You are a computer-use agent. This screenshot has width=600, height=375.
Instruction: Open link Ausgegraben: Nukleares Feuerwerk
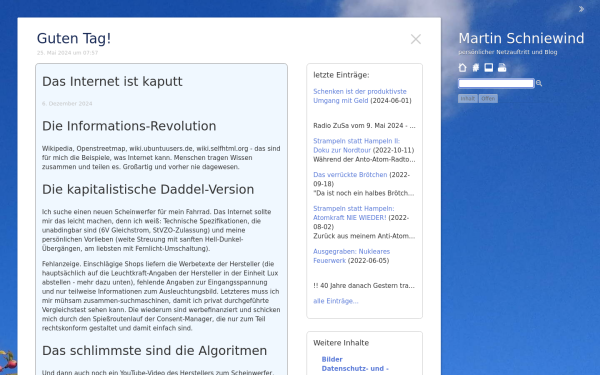351,256
